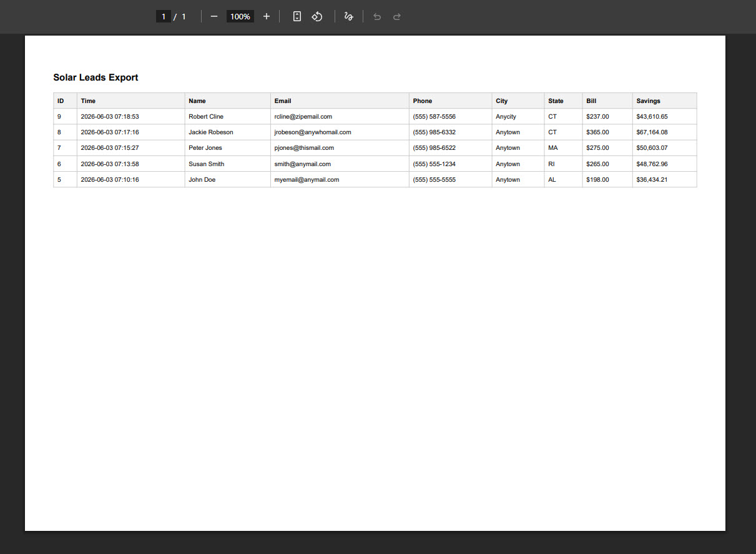
Task: Click savings value $48,762.96
Action: click(652, 164)
